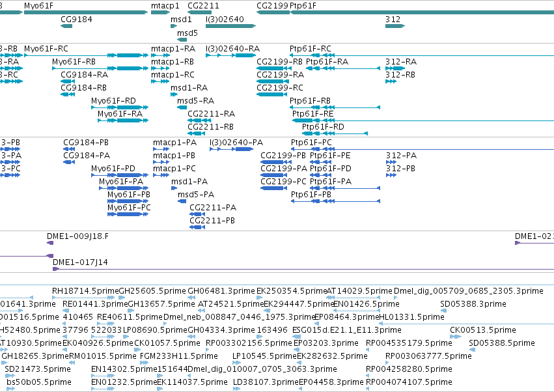Open the Myo61F-RD transcript label

[113, 101]
